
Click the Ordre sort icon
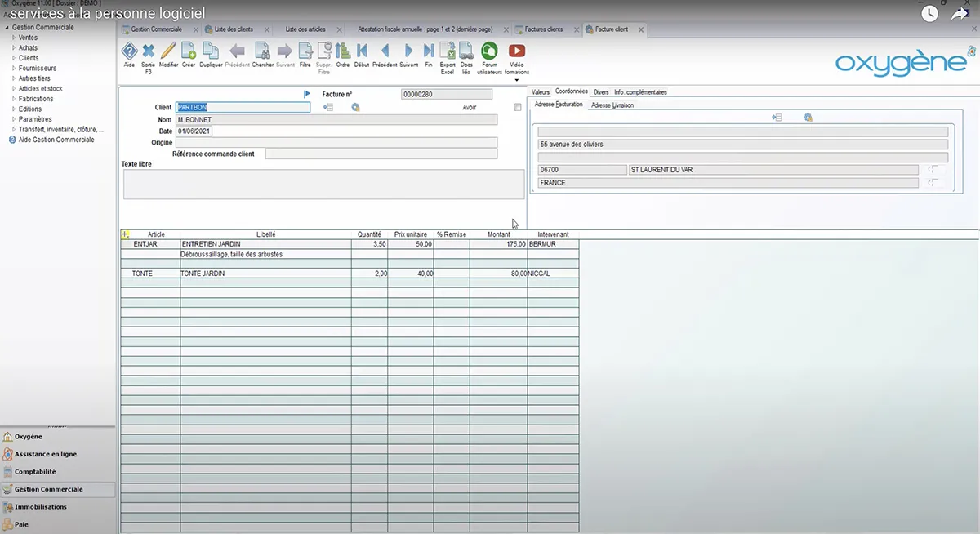tap(343, 51)
